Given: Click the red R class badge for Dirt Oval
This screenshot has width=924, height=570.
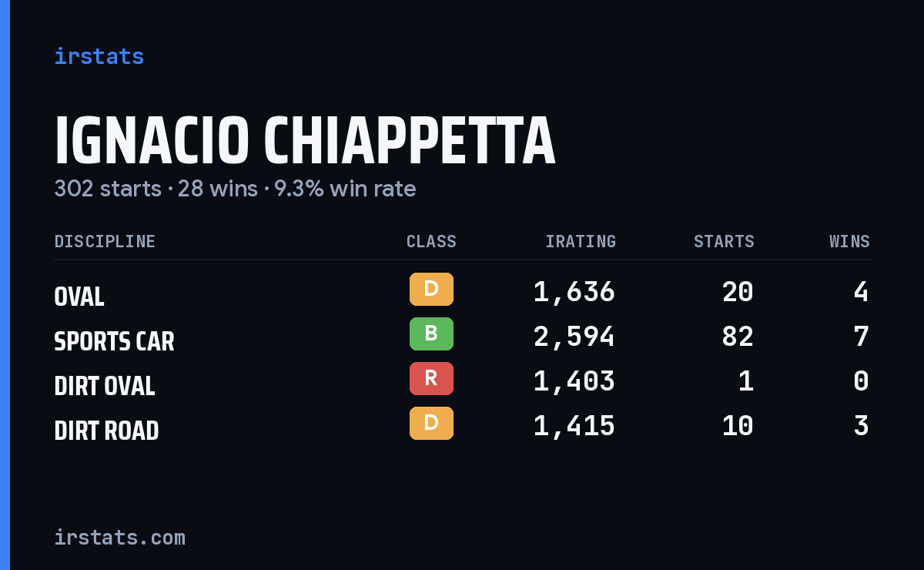Looking at the screenshot, I should [431, 378].
